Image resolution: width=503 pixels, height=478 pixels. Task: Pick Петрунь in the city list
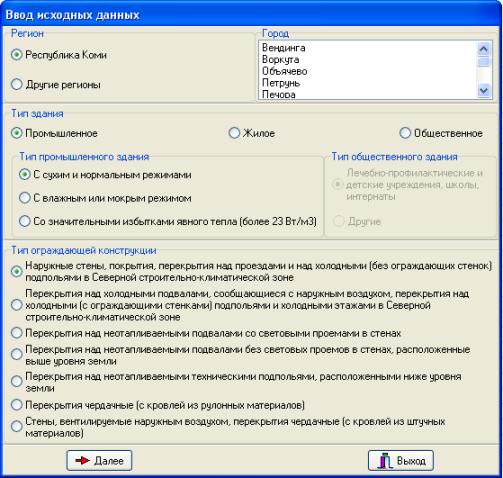click(281, 83)
